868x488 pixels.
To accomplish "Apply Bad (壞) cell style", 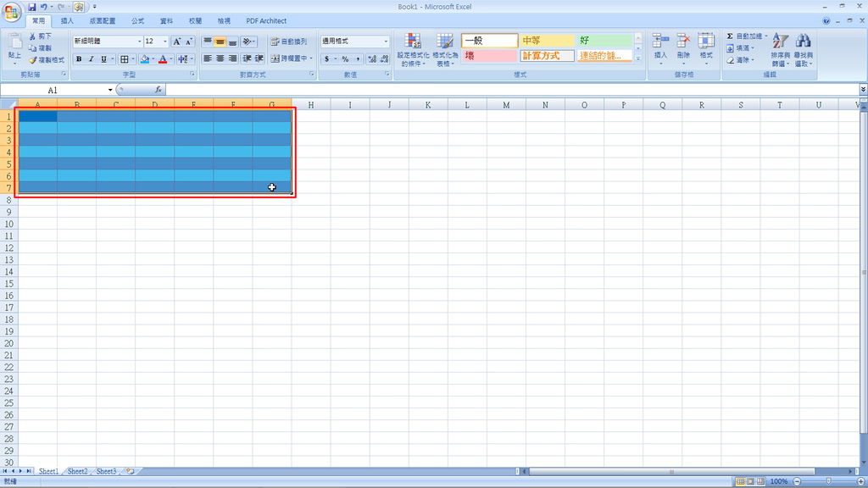I will click(x=489, y=56).
